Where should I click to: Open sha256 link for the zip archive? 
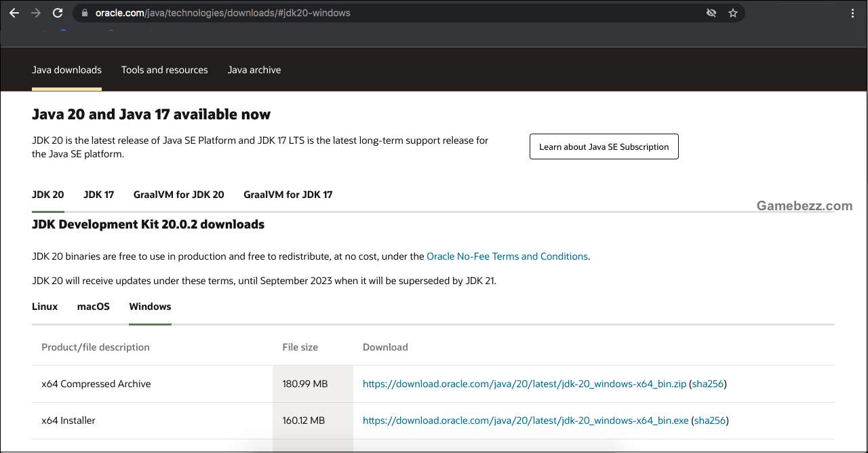(708, 384)
